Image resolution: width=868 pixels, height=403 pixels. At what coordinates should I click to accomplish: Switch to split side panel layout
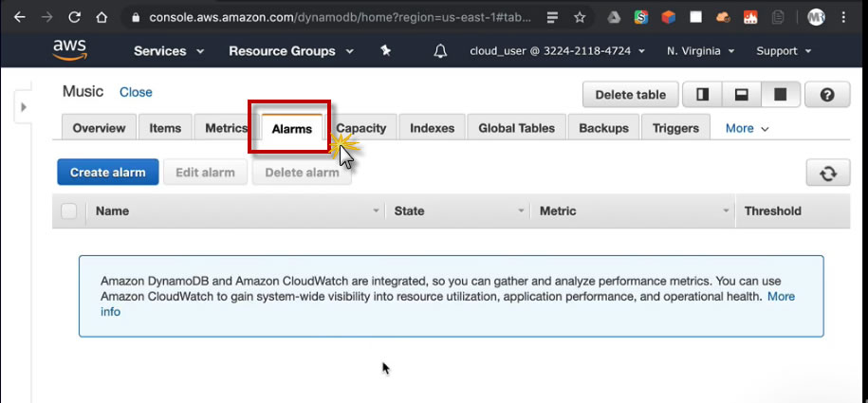tap(703, 94)
